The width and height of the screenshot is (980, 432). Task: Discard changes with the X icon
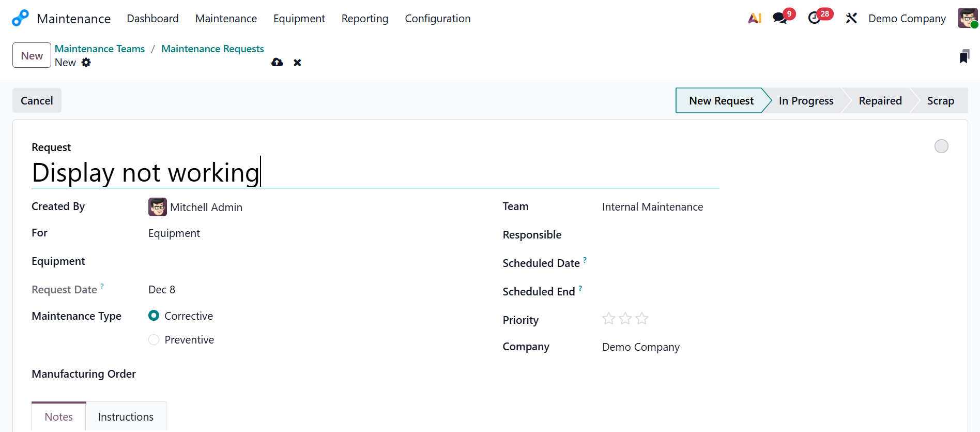pos(297,63)
